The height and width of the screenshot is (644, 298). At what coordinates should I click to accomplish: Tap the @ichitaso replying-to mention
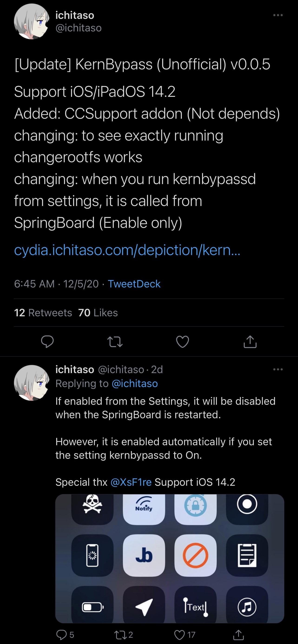pos(135,384)
